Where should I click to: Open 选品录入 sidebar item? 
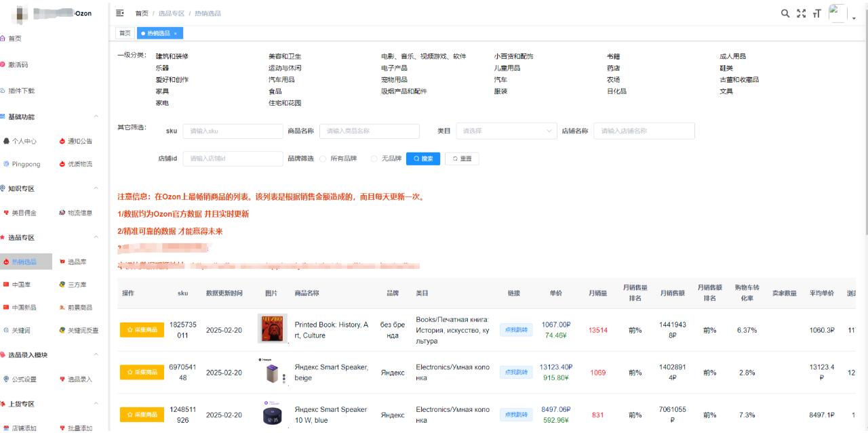tap(80, 379)
